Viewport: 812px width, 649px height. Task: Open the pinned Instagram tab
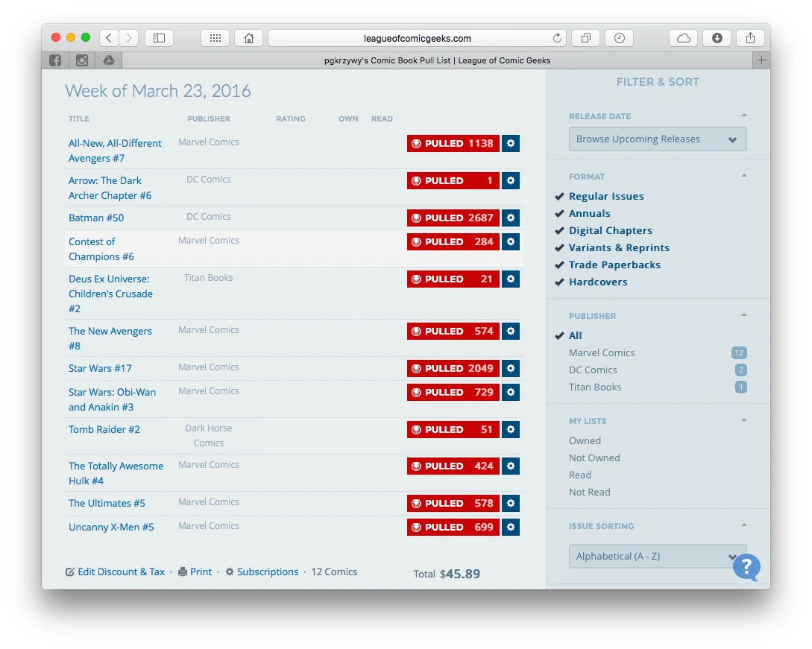tap(82, 60)
